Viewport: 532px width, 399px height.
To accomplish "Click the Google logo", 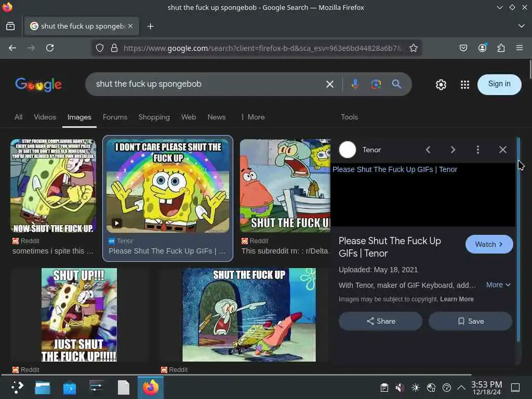I will (38, 85).
